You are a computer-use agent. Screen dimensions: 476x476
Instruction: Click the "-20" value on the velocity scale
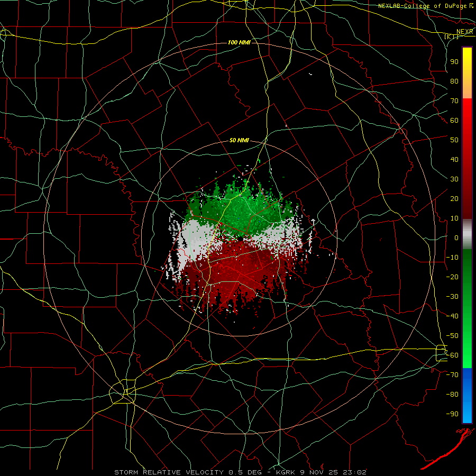point(452,277)
